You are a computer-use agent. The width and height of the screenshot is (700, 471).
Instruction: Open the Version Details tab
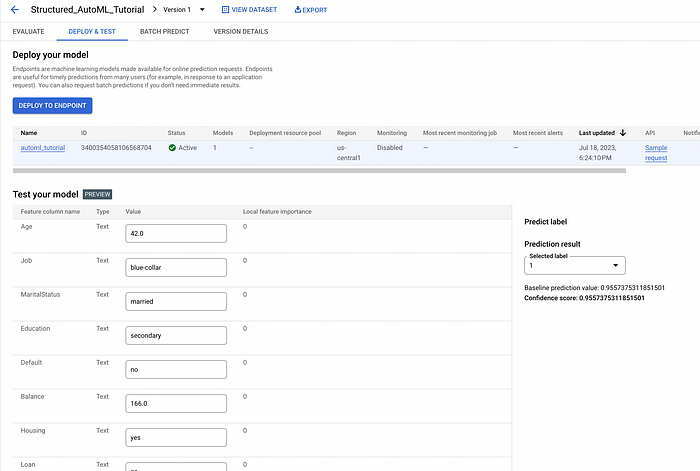[241, 31]
